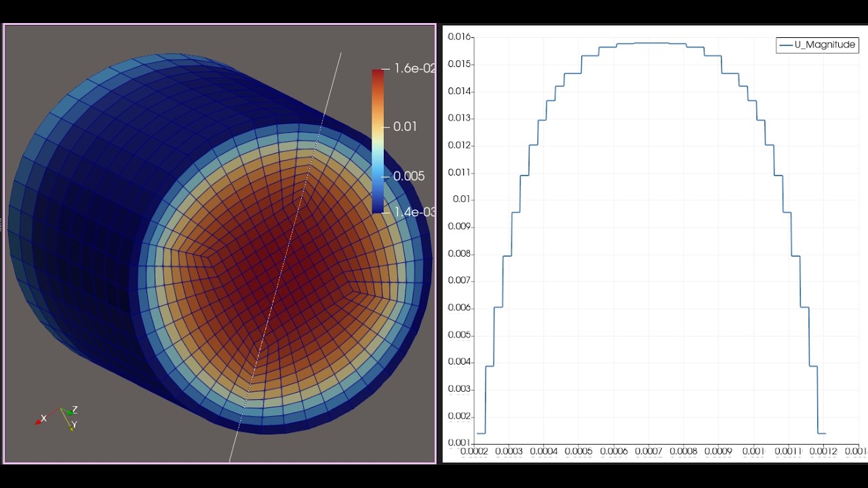Click the 1.4e-03 color legend minimum label
Image resolution: width=868 pixels, height=488 pixels.
pos(415,212)
